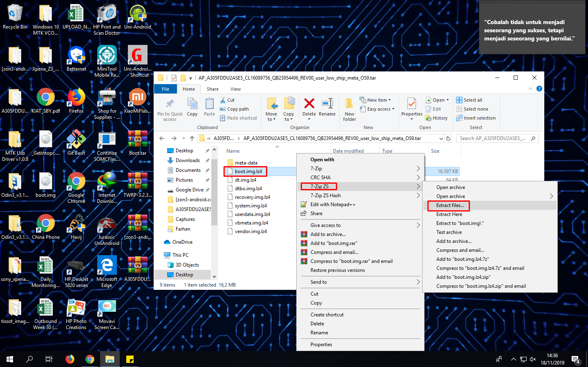Click Select none in the ribbon

coord(472,109)
